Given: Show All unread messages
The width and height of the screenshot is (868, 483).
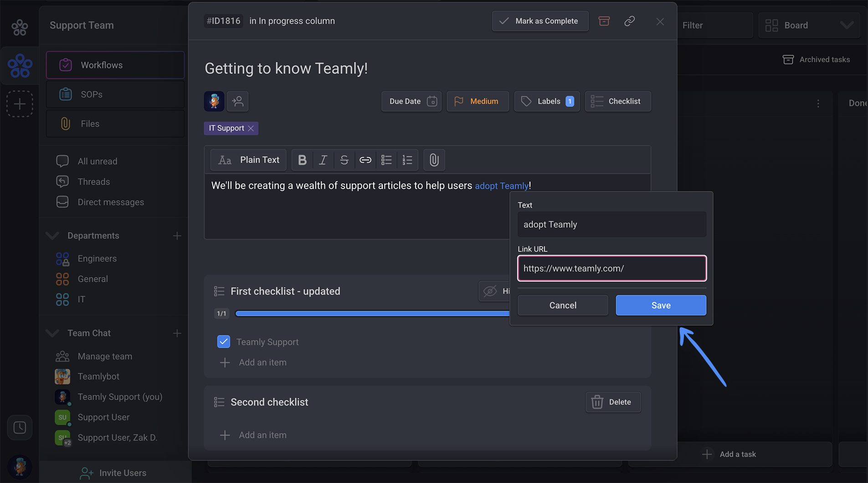Looking at the screenshot, I should click(x=97, y=161).
